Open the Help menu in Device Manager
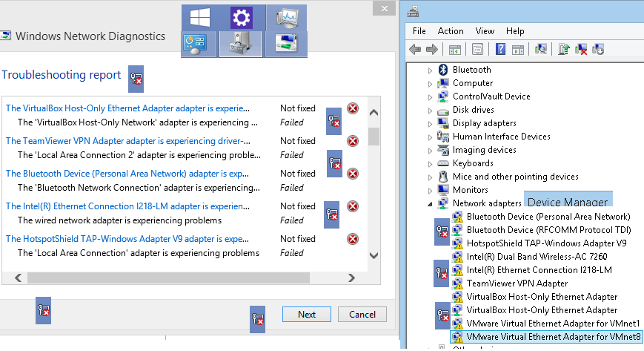The width and height of the screenshot is (644, 351). [x=514, y=31]
